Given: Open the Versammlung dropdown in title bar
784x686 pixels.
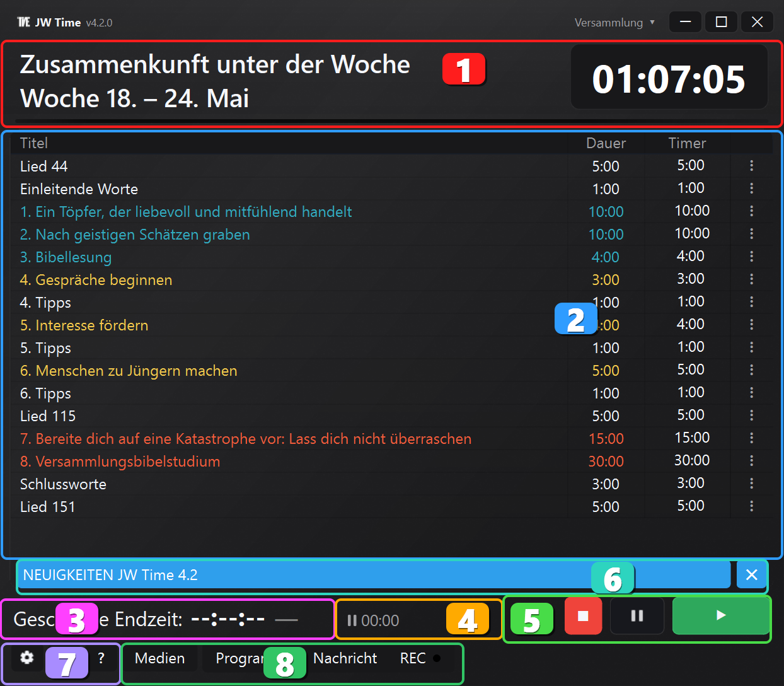Looking at the screenshot, I should coord(614,23).
